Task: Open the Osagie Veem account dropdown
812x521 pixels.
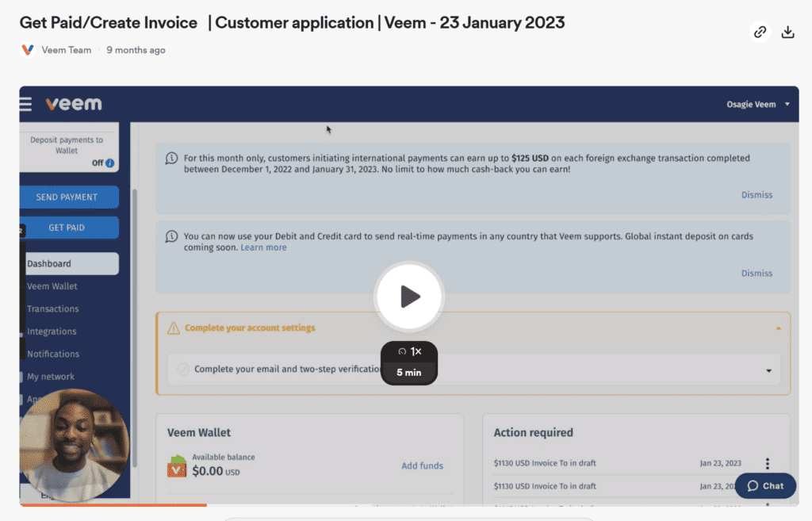Action: (757, 105)
